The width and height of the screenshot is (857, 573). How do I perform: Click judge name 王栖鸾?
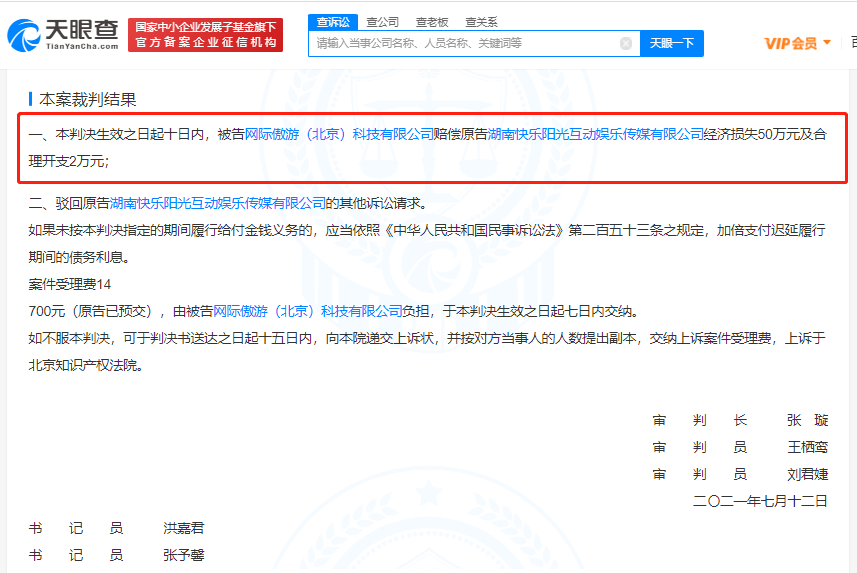coord(807,447)
